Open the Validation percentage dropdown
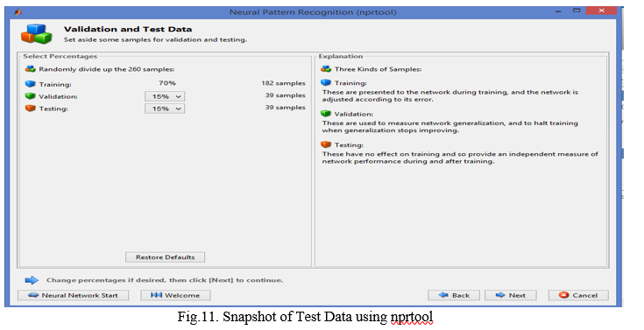644x330 pixels. pos(165,96)
